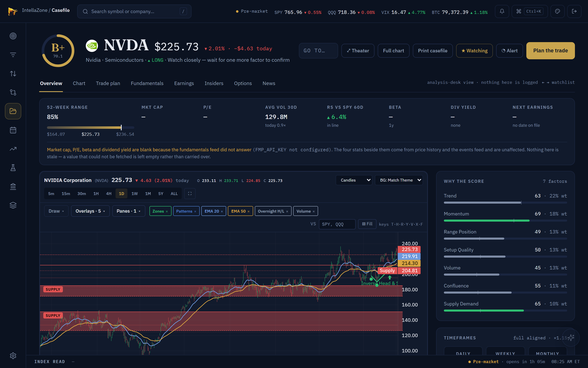
Task: Toggle the Fill comparison option
Action: click(367, 224)
